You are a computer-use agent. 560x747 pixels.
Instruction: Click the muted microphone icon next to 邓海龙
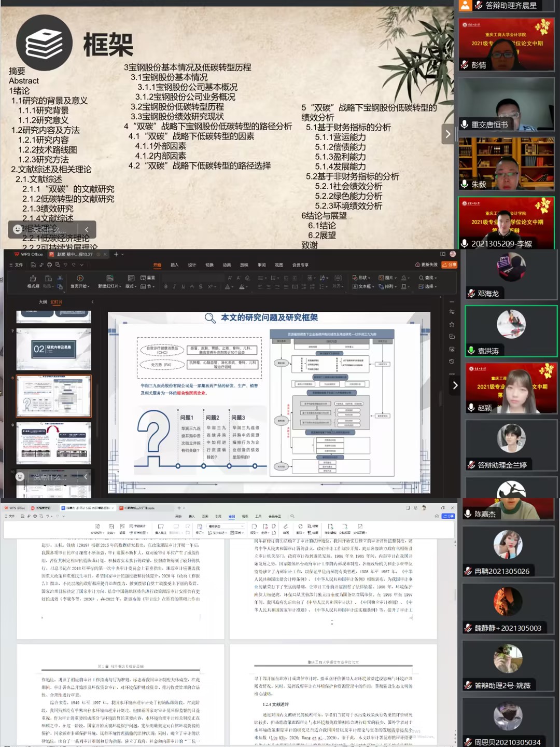point(471,294)
